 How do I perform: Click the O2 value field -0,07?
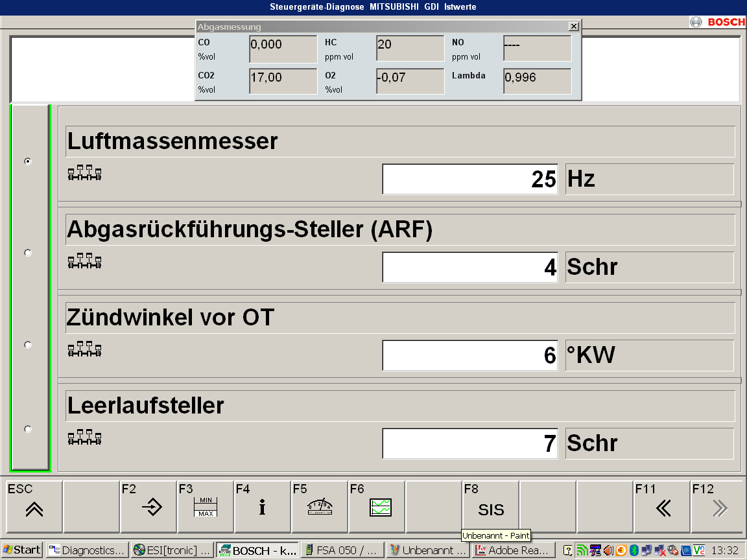point(410,82)
